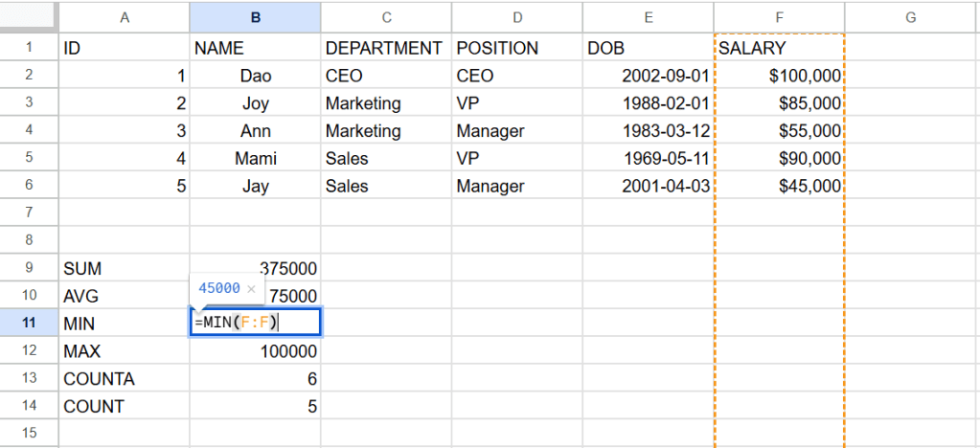Screen dimensions: 980x448
Task: Click the COUNTA label cell
Action: (x=125, y=379)
